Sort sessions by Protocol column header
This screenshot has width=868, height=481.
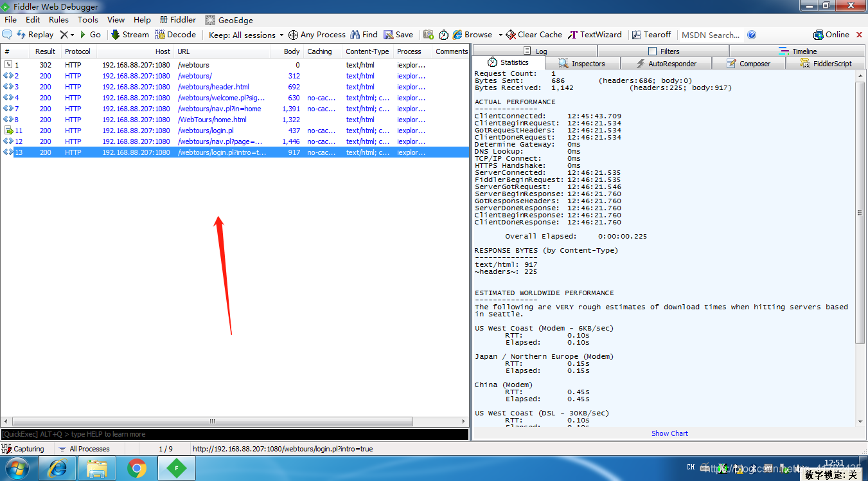coord(78,51)
